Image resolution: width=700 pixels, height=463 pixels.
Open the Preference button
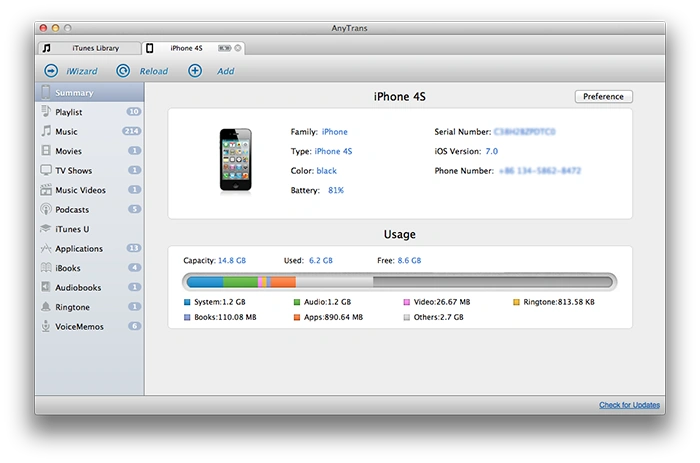(603, 97)
